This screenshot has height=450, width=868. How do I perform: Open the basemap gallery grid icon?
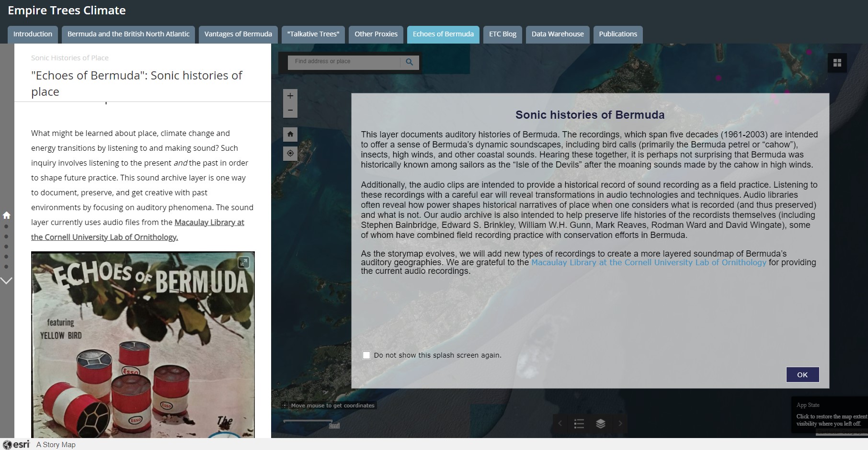837,63
